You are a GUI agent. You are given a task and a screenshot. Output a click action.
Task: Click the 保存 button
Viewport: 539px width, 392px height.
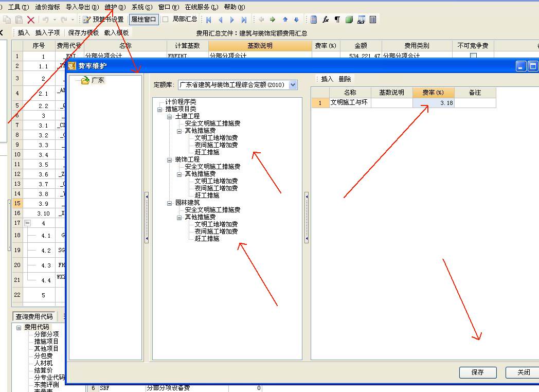478,372
